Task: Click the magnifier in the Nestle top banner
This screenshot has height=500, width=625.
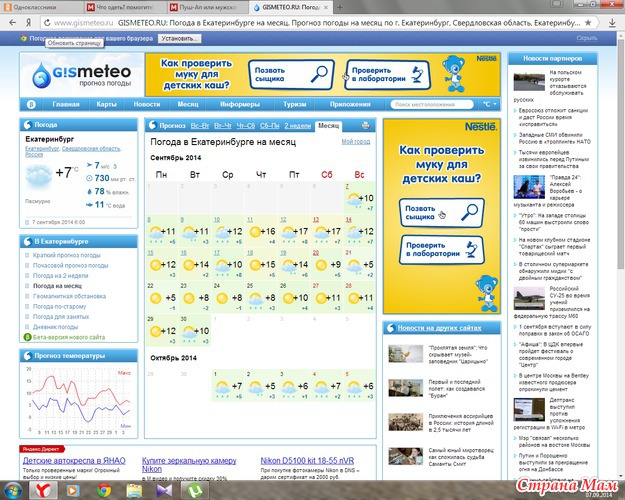Action: 319,74
